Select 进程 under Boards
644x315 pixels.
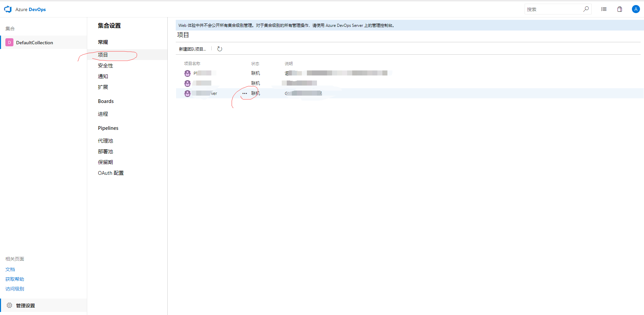pos(103,114)
